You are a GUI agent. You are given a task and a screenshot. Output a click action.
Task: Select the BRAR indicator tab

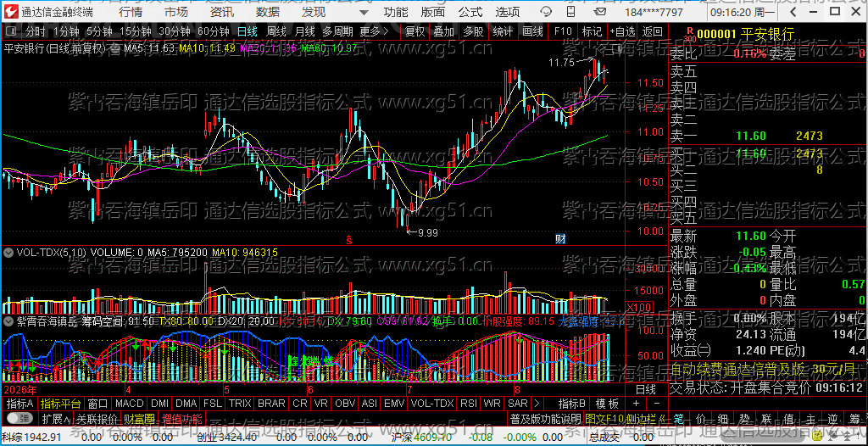click(271, 404)
